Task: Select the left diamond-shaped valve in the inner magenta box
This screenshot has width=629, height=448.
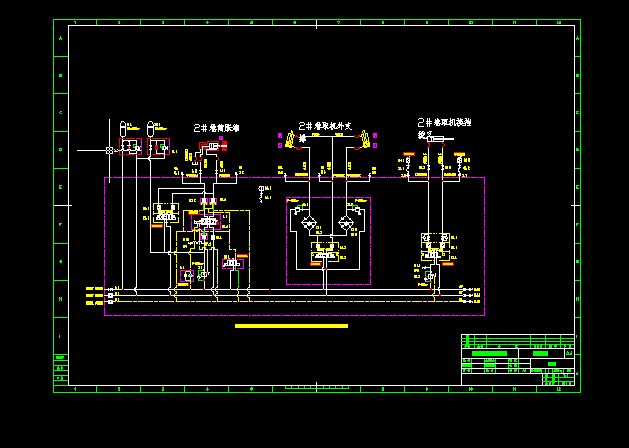Action: tap(309, 221)
